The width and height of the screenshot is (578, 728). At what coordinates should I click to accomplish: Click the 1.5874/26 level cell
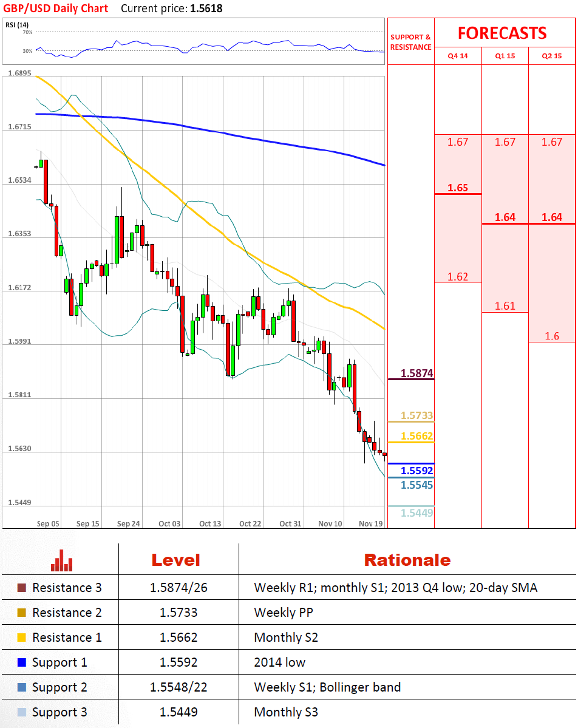[x=178, y=588]
